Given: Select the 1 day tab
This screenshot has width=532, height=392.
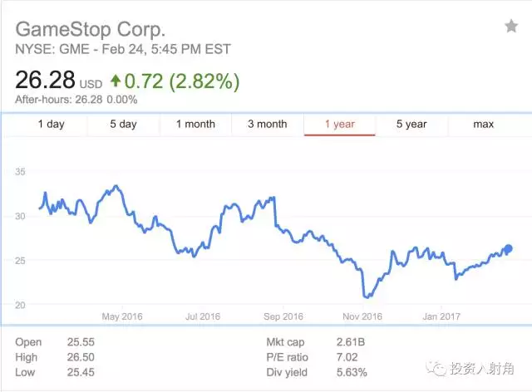Looking at the screenshot, I should tap(51, 125).
